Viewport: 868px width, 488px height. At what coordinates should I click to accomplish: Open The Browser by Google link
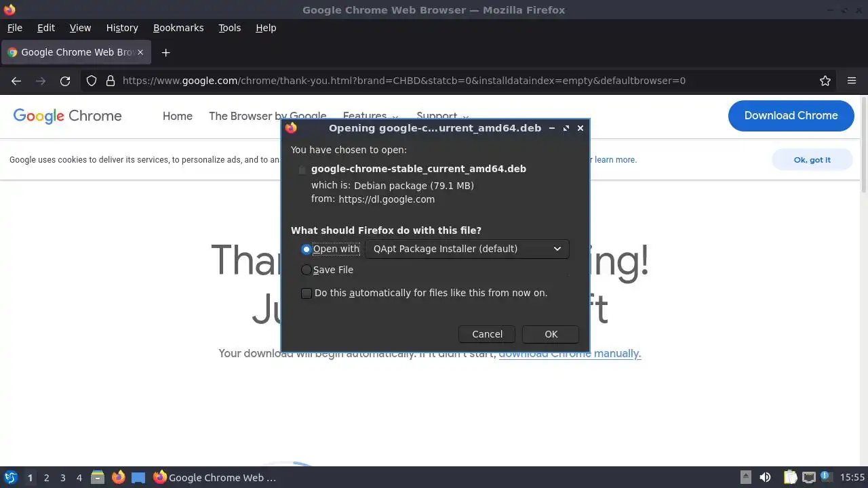click(267, 116)
